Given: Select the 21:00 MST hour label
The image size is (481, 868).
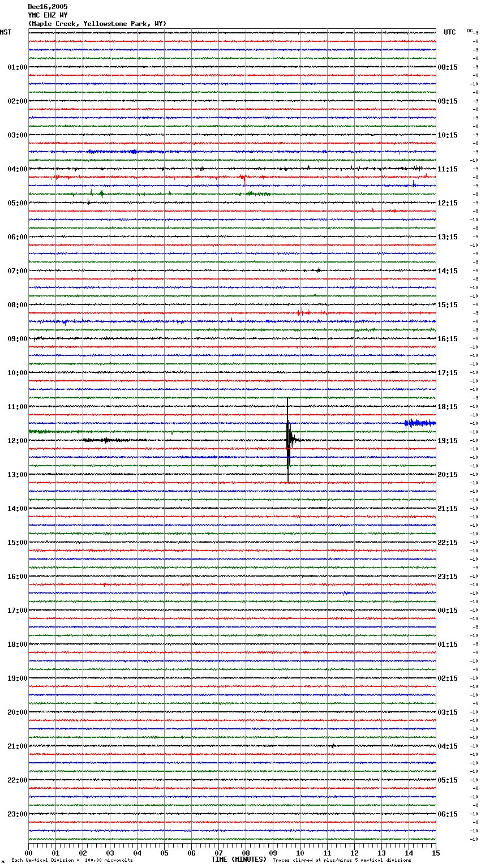Looking at the screenshot, I should point(18,746).
